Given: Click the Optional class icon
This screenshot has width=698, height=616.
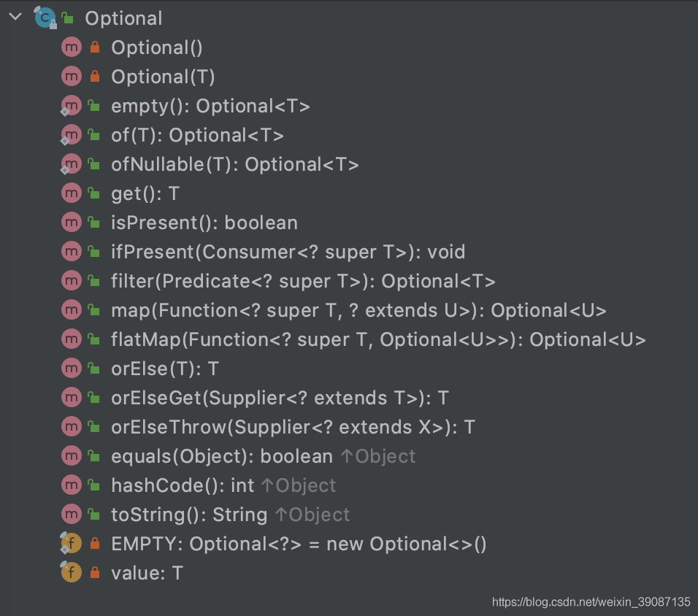Looking at the screenshot, I should [44, 18].
